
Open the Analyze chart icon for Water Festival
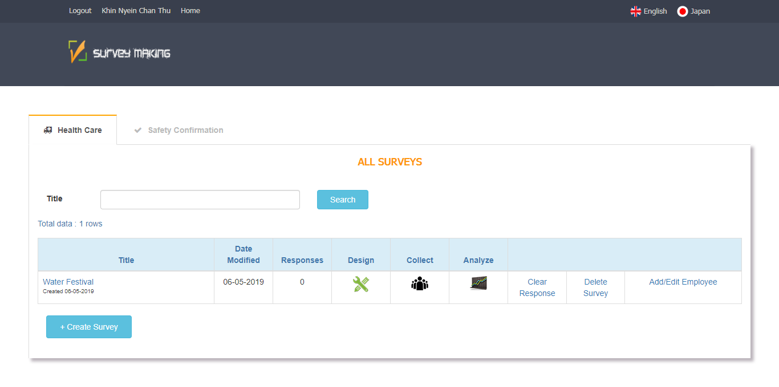(478, 283)
